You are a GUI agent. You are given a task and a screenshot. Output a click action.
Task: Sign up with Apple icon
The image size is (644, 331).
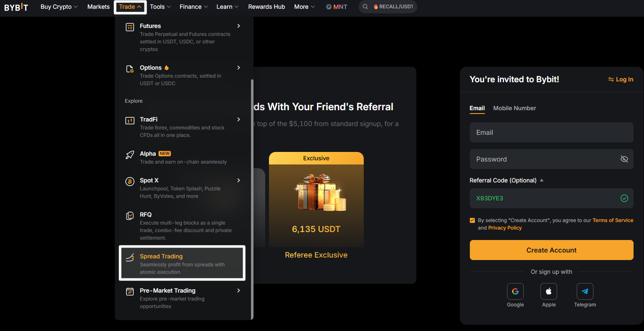click(549, 291)
